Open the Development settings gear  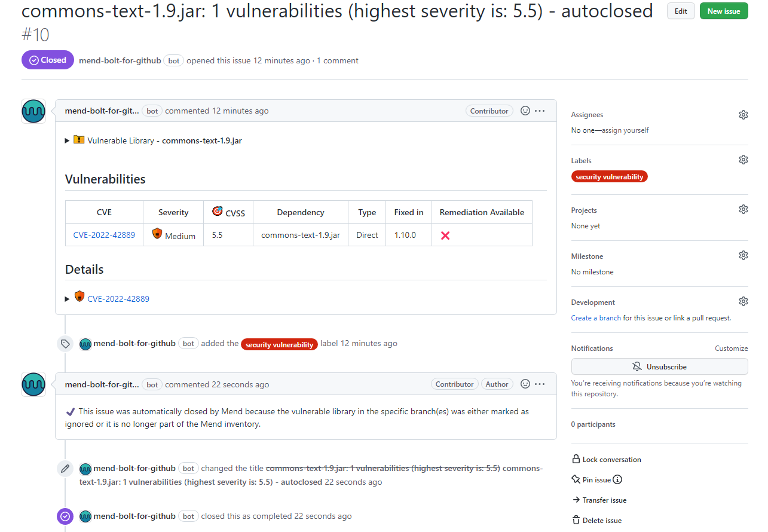[x=743, y=301]
